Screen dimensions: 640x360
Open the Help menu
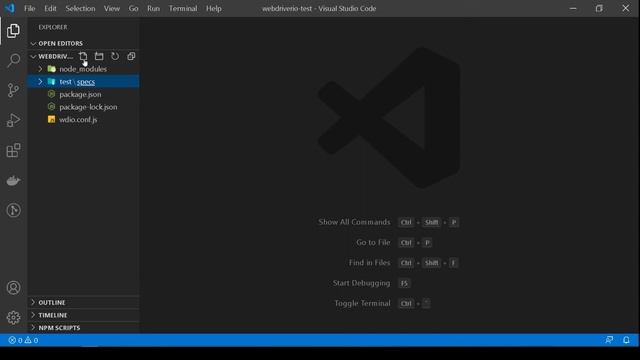(213, 8)
